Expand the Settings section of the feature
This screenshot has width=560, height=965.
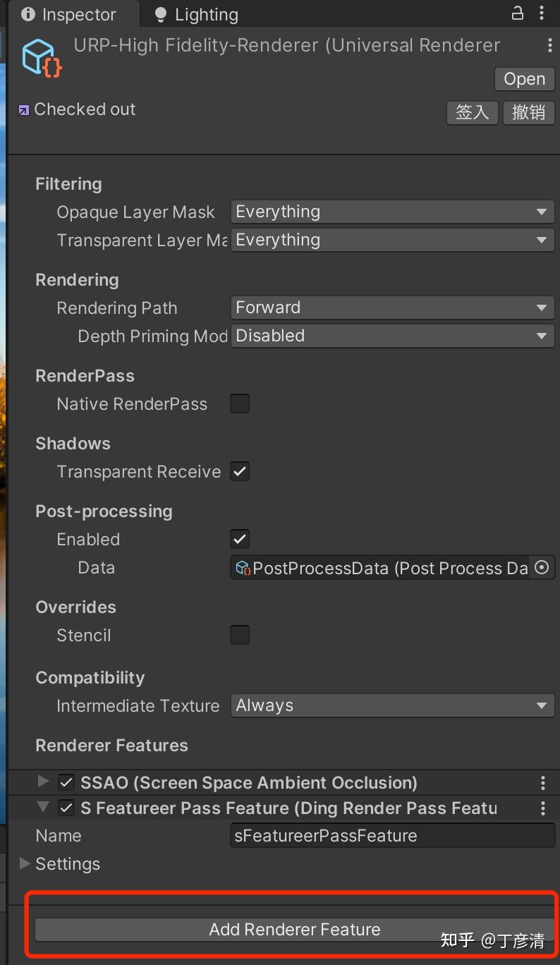tap(25, 863)
